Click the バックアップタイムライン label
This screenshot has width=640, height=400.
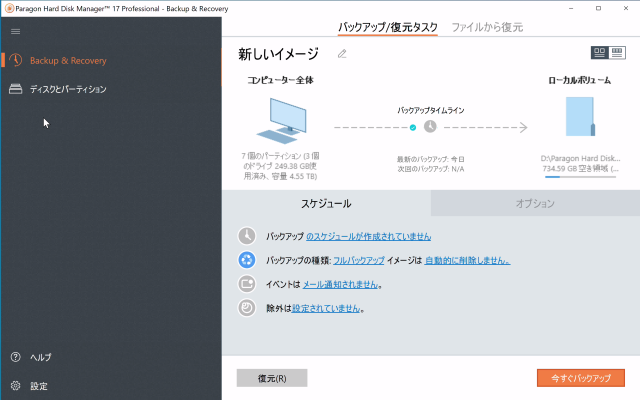431,110
